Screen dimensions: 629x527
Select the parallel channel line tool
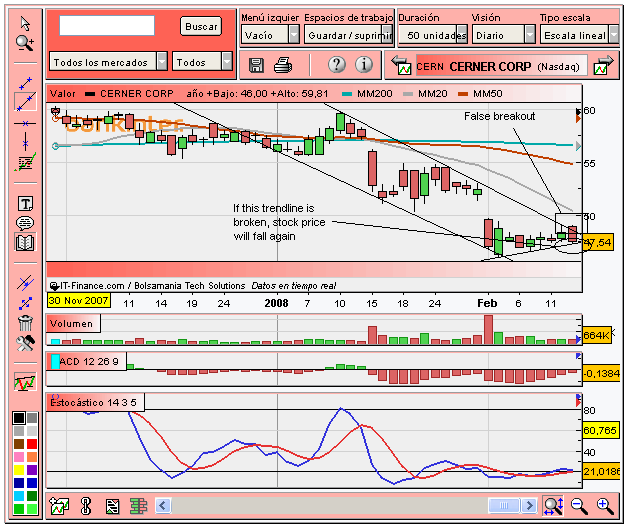click(x=25, y=283)
